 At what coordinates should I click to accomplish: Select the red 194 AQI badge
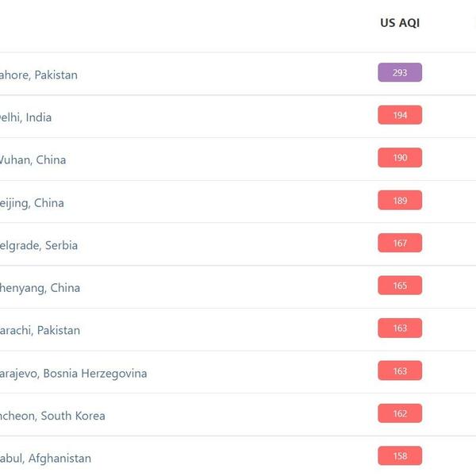point(400,116)
